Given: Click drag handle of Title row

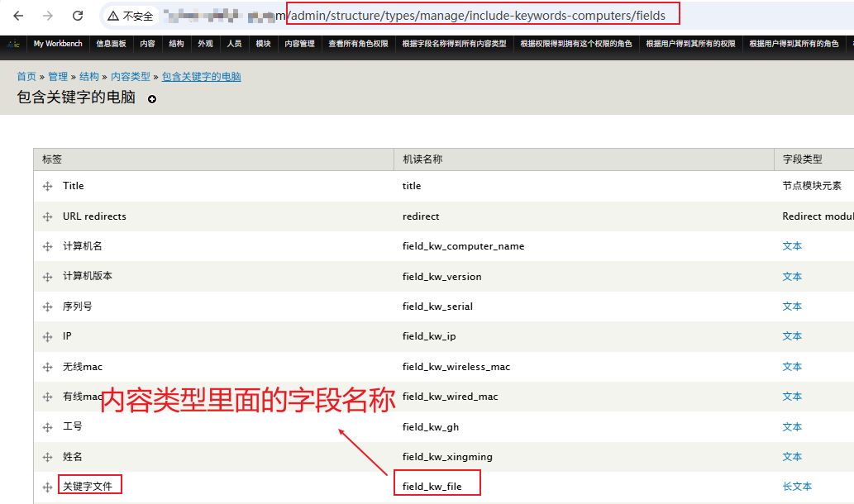Looking at the screenshot, I should click(48, 187).
